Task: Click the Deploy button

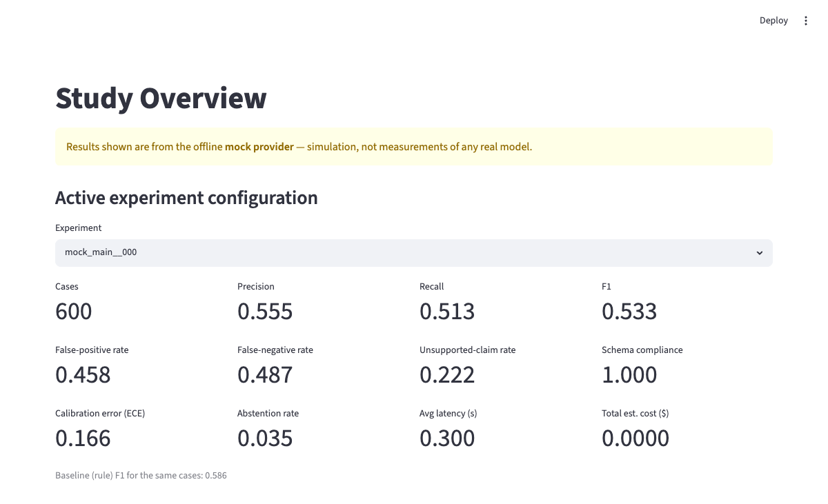Action: [773, 21]
